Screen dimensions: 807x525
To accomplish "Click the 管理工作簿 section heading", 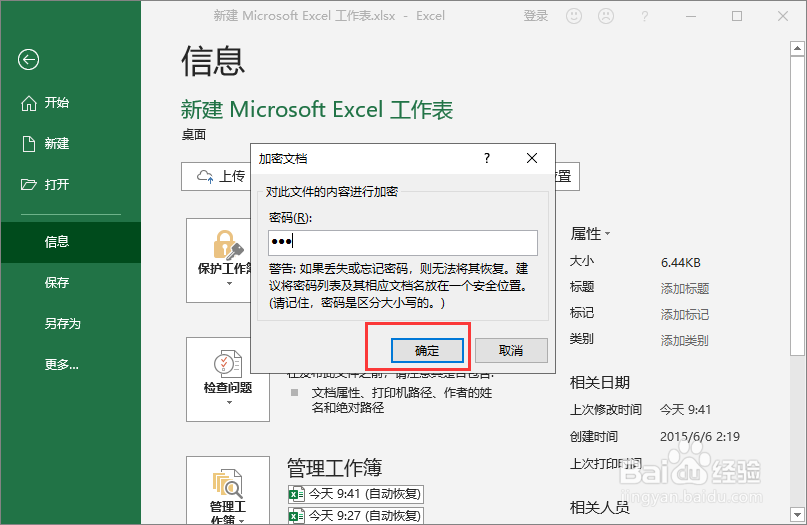I will point(335,468).
